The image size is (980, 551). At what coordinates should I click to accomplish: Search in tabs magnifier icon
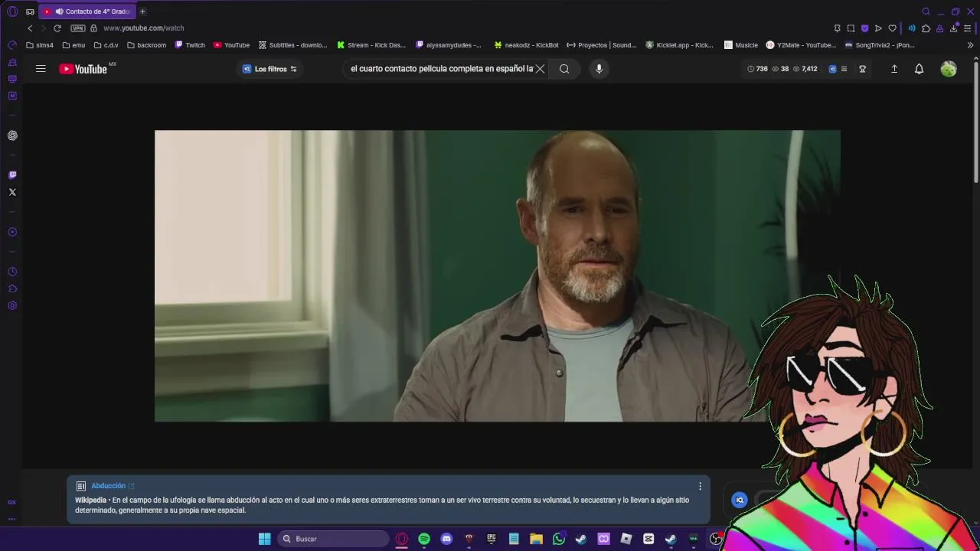(926, 11)
